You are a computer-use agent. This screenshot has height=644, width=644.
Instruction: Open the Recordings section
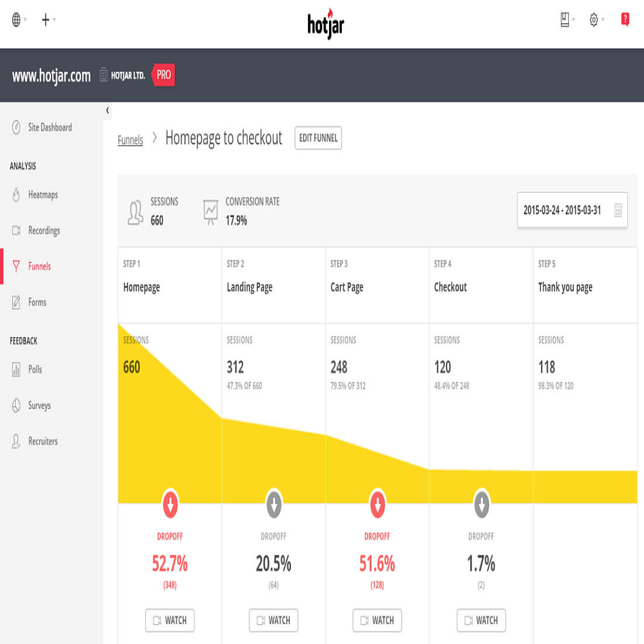tap(44, 231)
